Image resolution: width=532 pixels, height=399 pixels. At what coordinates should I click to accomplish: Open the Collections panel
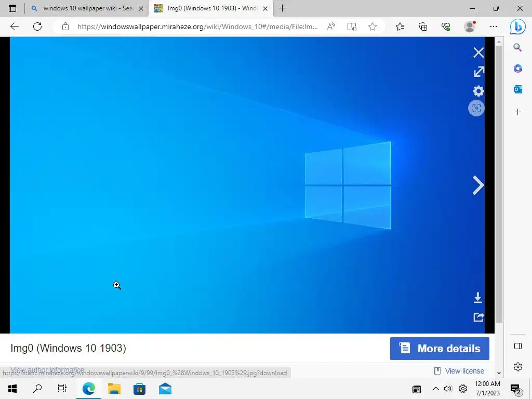coord(423,26)
